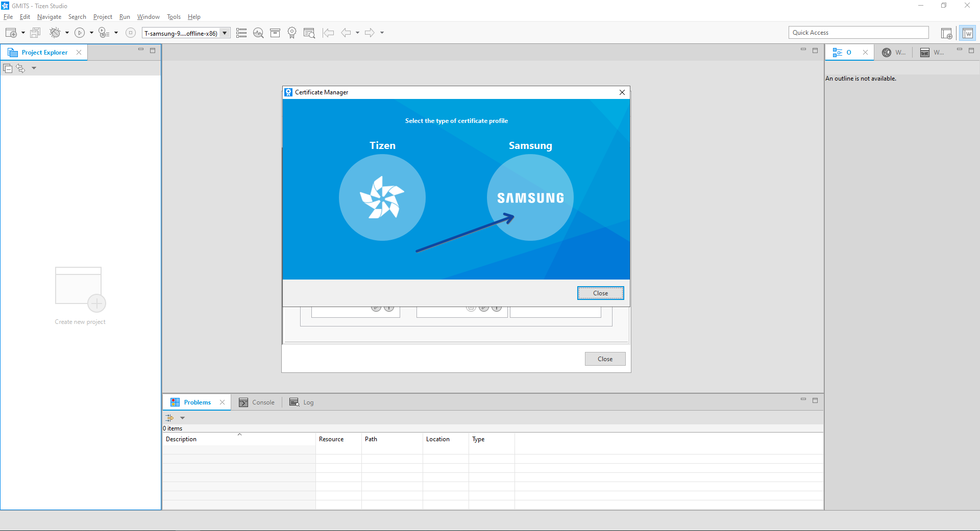Sort by the Location column header
This screenshot has height=531, width=980.
(446, 439)
